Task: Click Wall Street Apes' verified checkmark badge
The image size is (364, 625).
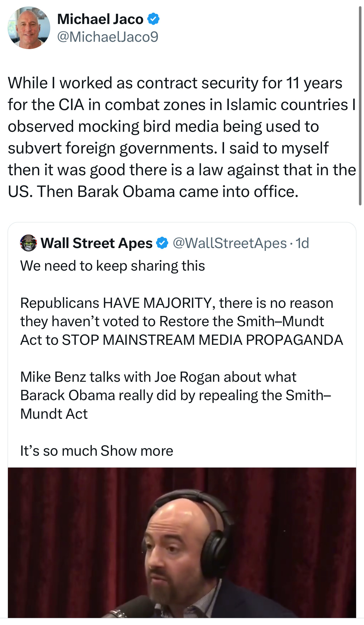Action: pyautogui.click(x=162, y=243)
